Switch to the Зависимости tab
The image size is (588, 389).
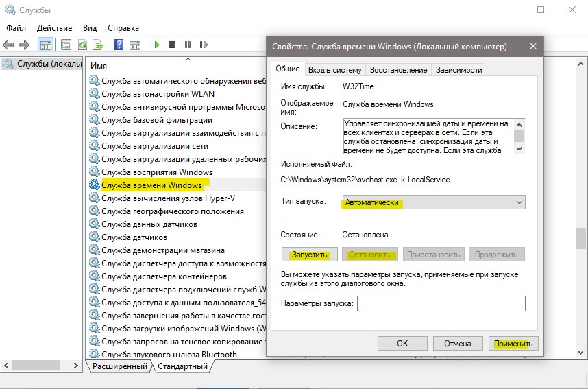coord(458,70)
